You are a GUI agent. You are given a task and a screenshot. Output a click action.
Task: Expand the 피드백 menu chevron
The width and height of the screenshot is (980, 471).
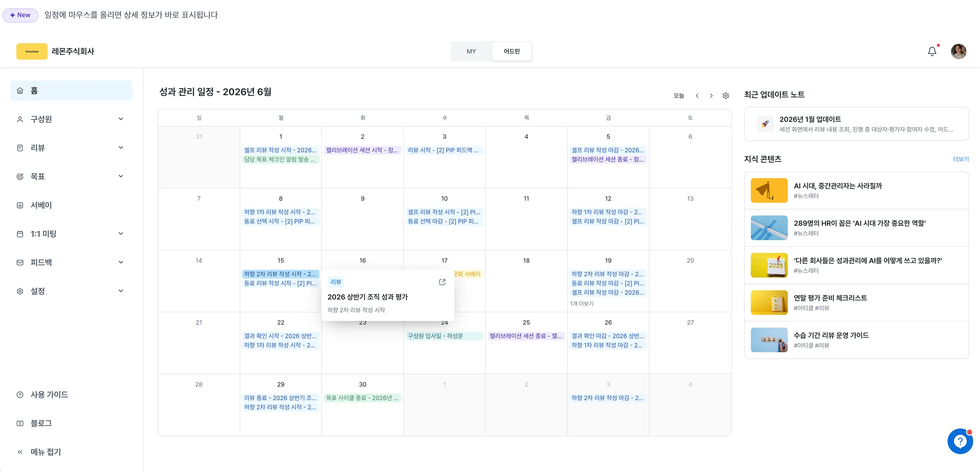[121, 262]
